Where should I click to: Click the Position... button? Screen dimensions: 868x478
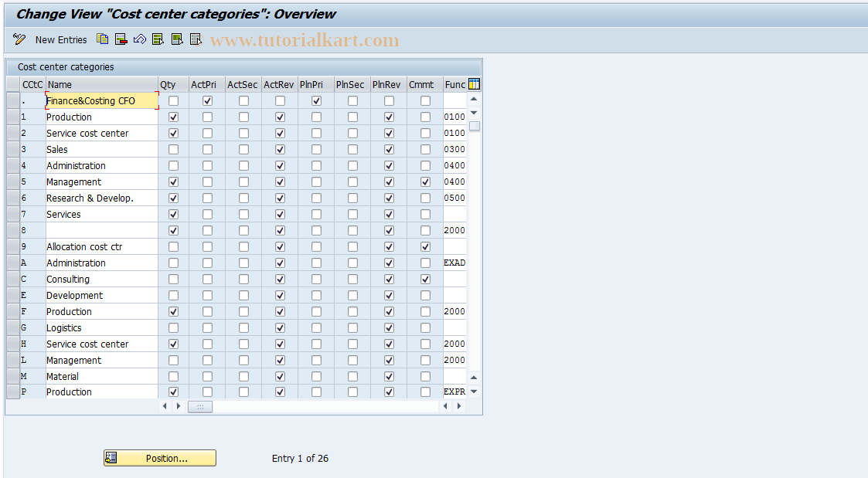pos(159,458)
